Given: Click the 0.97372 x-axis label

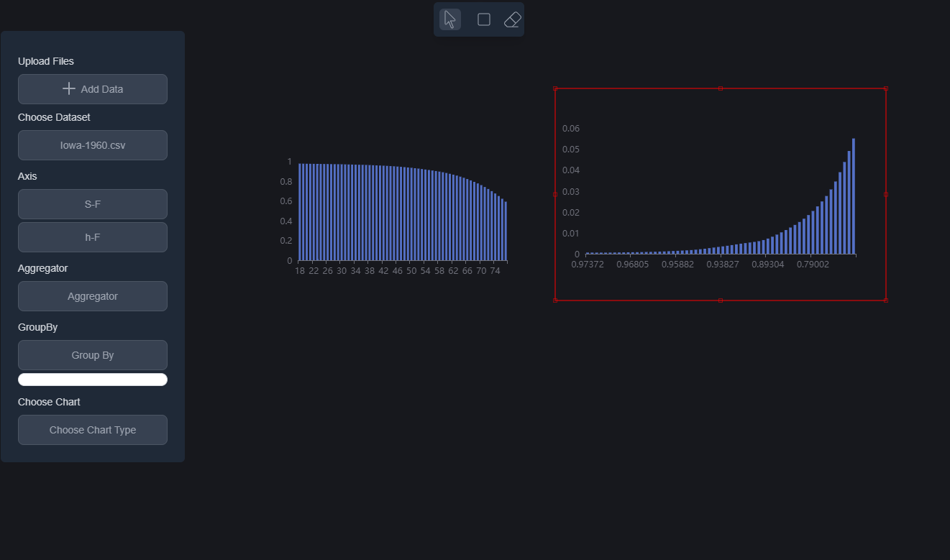Looking at the screenshot, I should tap(588, 265).
